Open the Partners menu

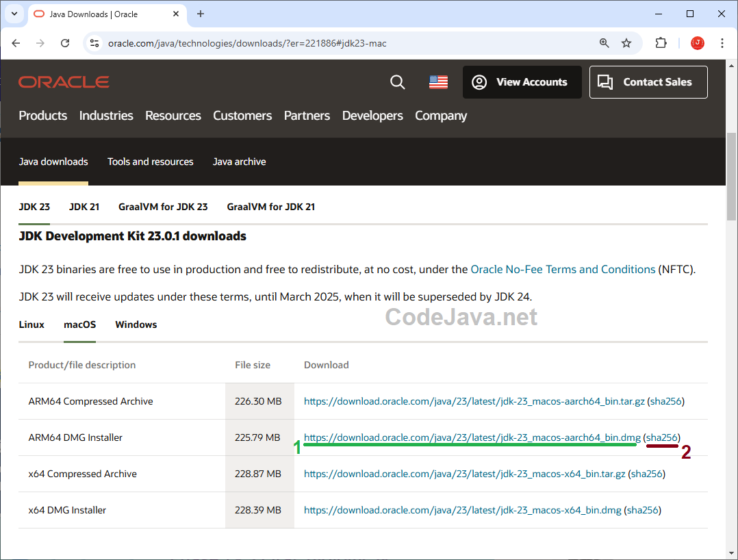click(x=307, y=116)
